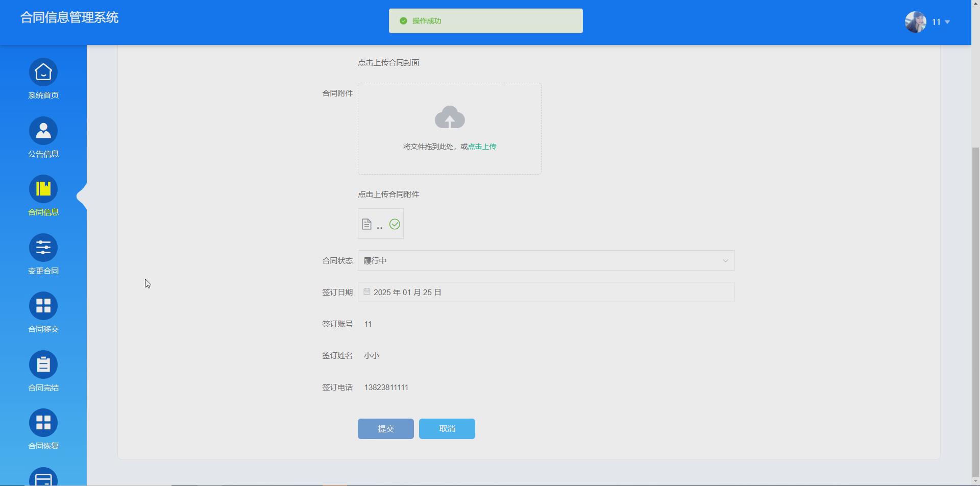Select 合同恢复 from the sidebar menu

click(43, 422)
